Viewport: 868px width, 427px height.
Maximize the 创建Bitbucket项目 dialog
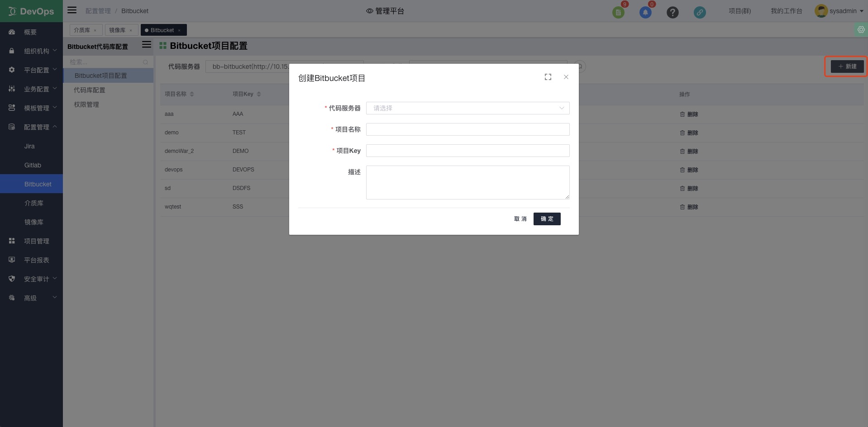point(548,77)
